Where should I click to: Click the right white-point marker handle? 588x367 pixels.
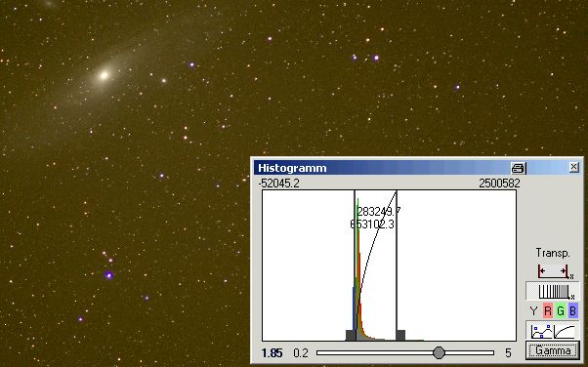[400, 335]
